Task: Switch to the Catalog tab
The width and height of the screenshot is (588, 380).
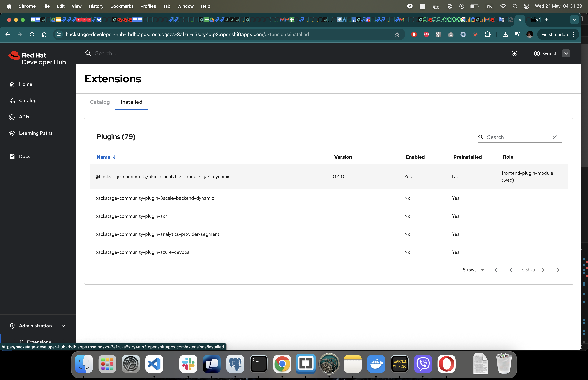Action: click(x=100, y=102)
